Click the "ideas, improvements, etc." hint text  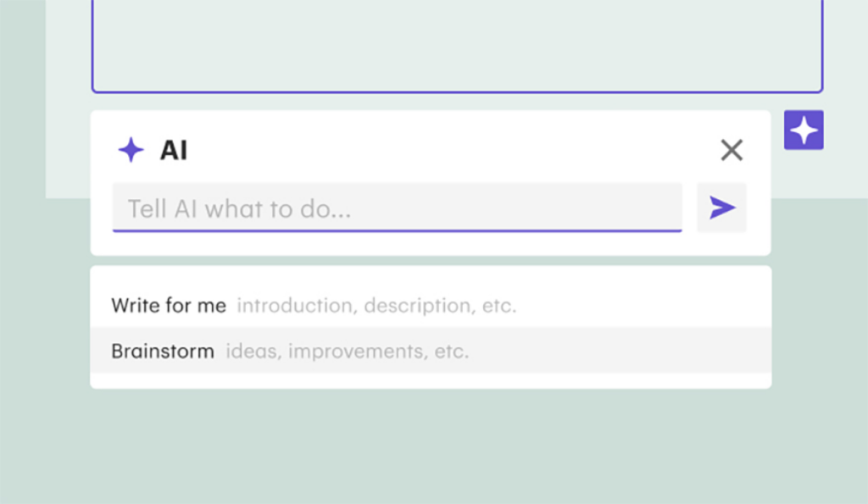pos(347,351)
